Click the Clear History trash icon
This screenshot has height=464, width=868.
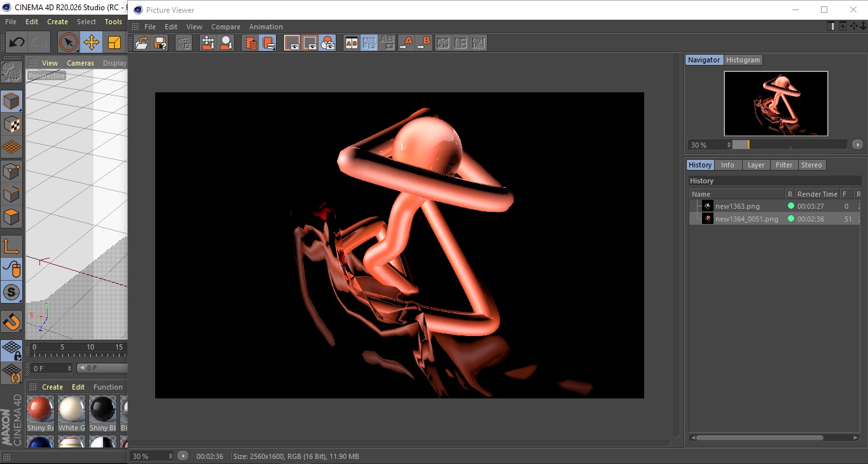(251, 43)
